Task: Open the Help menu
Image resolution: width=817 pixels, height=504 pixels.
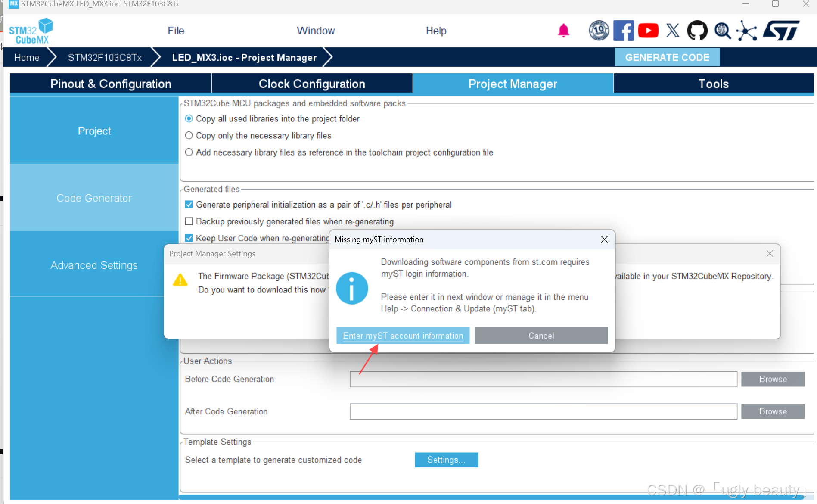Action: (436, 31)
